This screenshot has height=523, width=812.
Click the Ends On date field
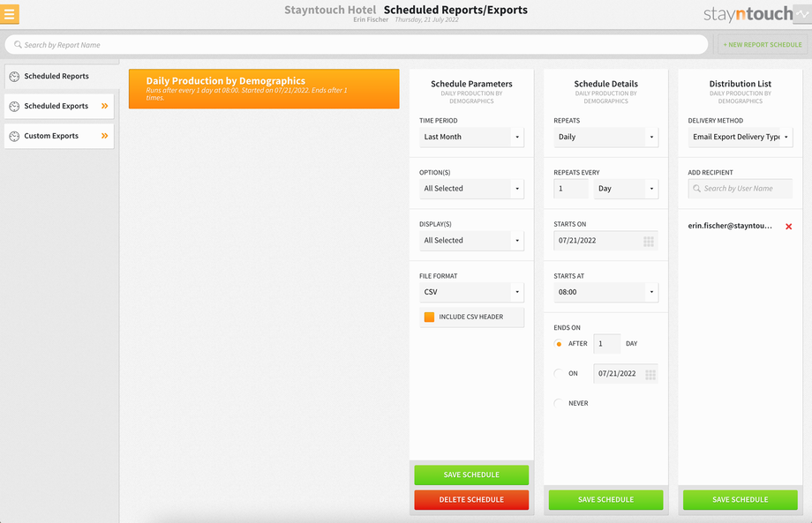pos(626,374)
